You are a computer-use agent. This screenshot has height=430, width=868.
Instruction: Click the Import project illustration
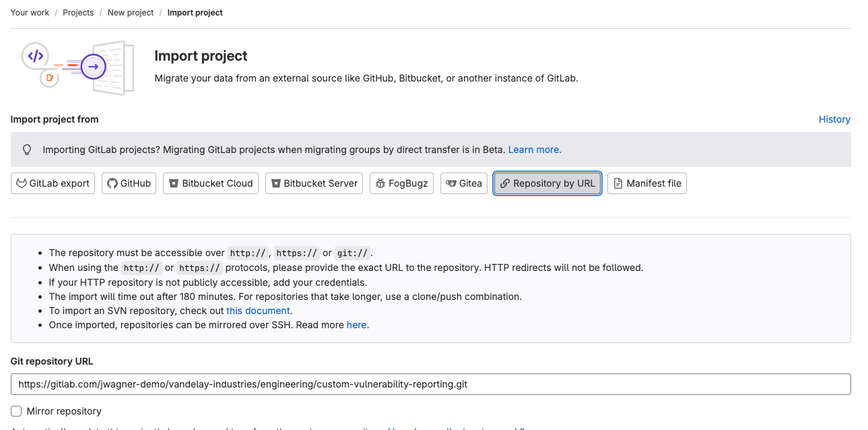(x=77, y=66)
